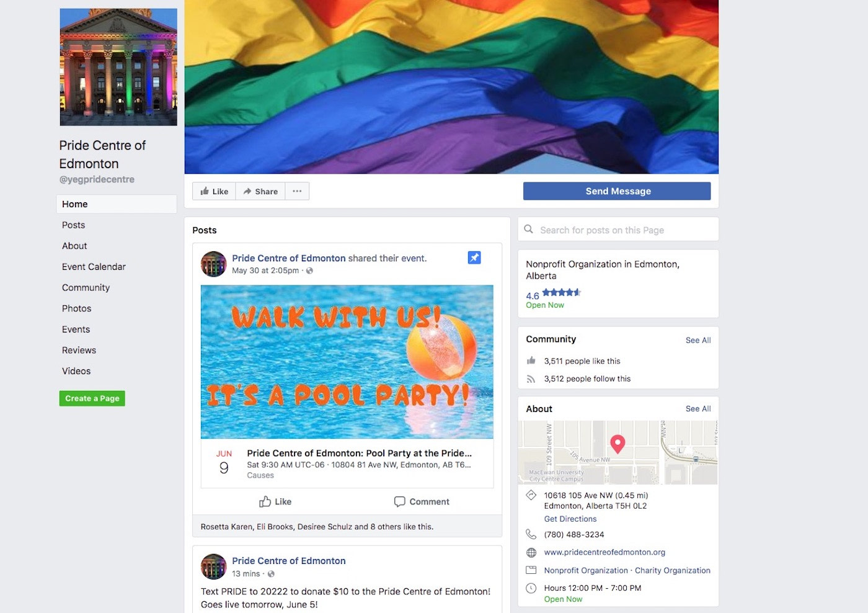868x613 pixels.
Task: Like the pool party event post
Action: [x=275, y=501]
